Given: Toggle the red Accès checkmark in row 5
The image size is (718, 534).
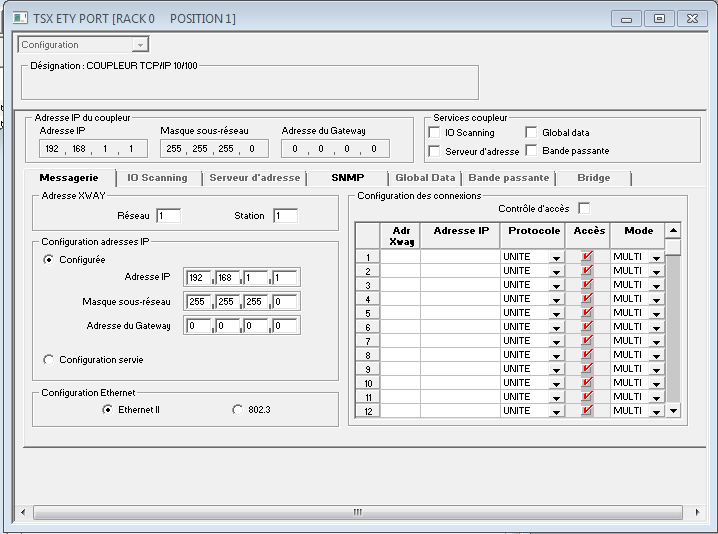Looking at the screenshot, I should click(587, 313).
